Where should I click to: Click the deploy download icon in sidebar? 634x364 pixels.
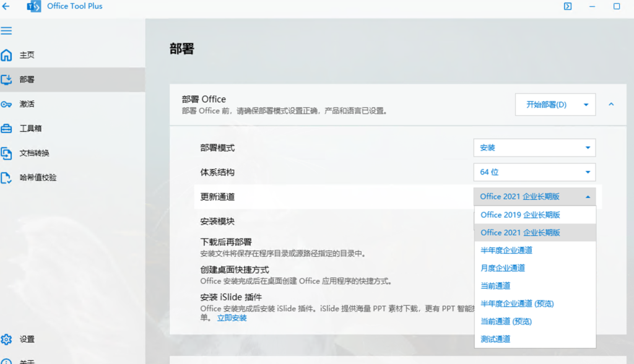click(6, 80)
